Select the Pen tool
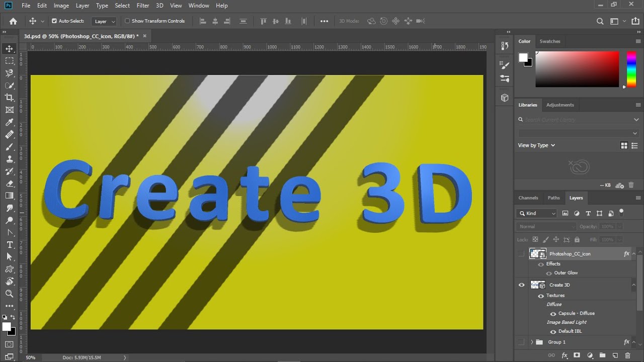Screen dimensions: 644x362 (9, 232)
